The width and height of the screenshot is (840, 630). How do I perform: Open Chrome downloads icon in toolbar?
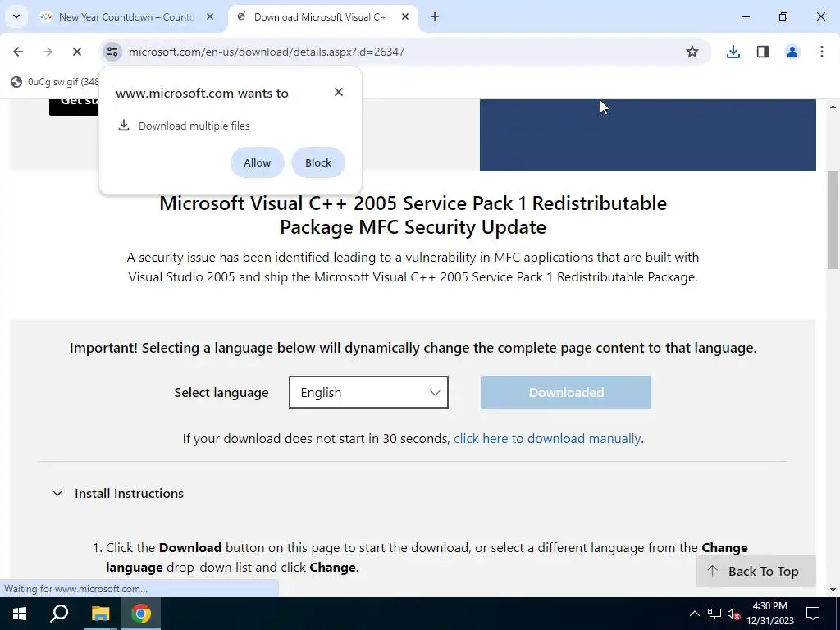[x=733, y=52]
